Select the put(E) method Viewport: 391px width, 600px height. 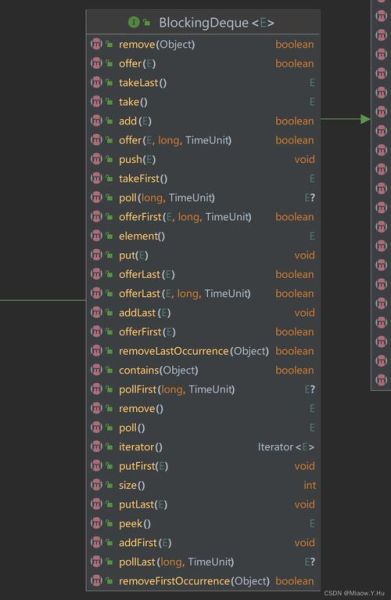(134, 255)
